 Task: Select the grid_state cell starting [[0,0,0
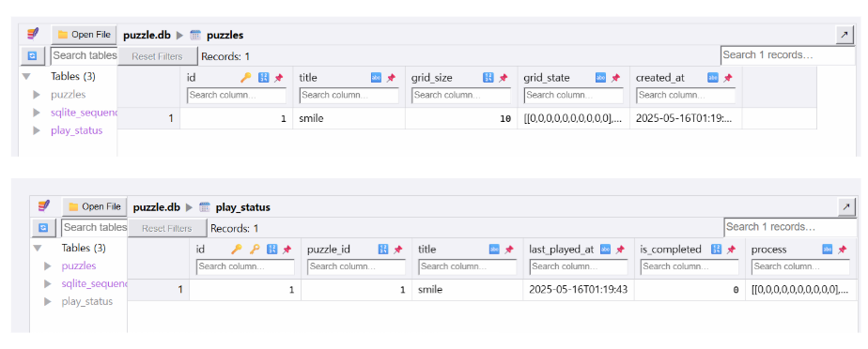click(573, 118)
